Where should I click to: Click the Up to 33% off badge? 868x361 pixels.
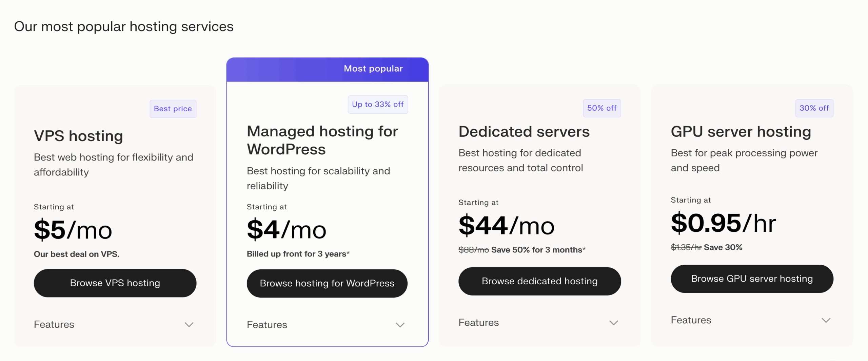click(x=378, y=104)
